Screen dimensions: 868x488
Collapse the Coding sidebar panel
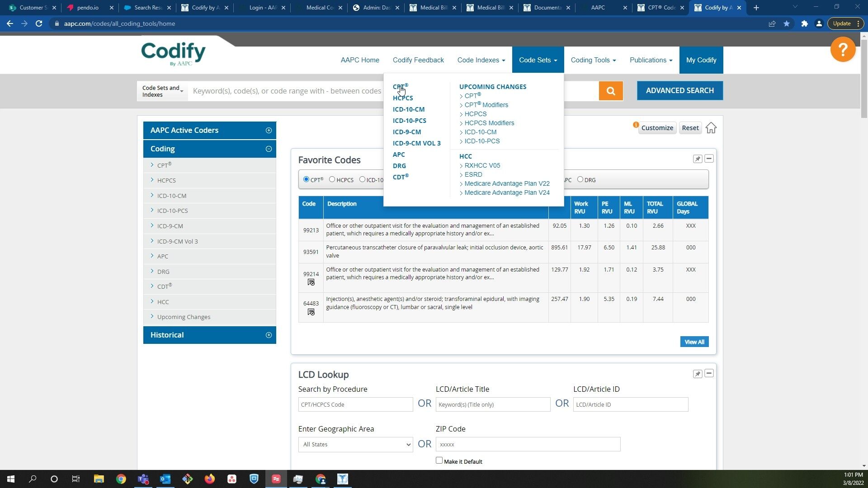pos(269,149)
